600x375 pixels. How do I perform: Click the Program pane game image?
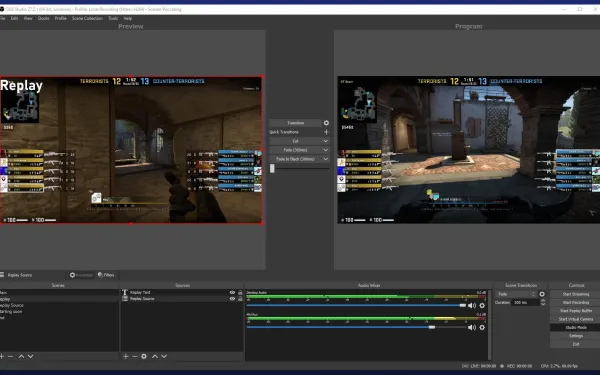(469, 150)
